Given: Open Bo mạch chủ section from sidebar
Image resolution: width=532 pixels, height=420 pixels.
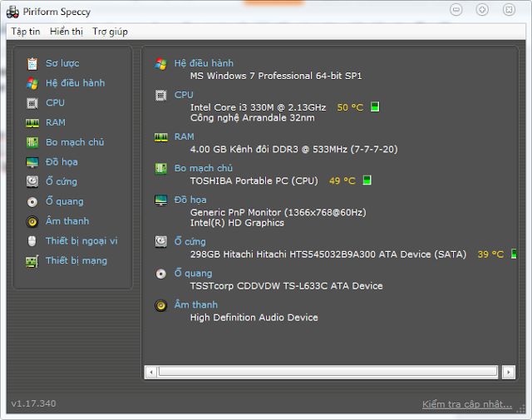Looking at the screenshot, I should point(75,142).
